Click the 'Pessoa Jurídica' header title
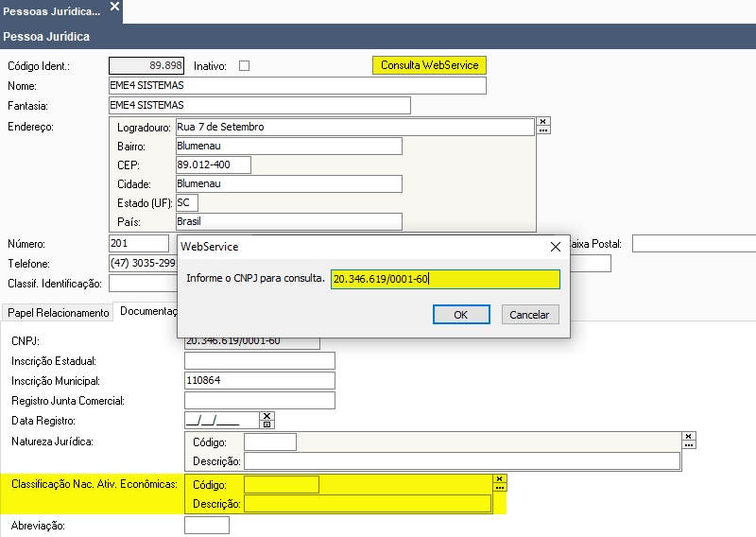Viewport: 756px width, 537px height. point(46,37)
